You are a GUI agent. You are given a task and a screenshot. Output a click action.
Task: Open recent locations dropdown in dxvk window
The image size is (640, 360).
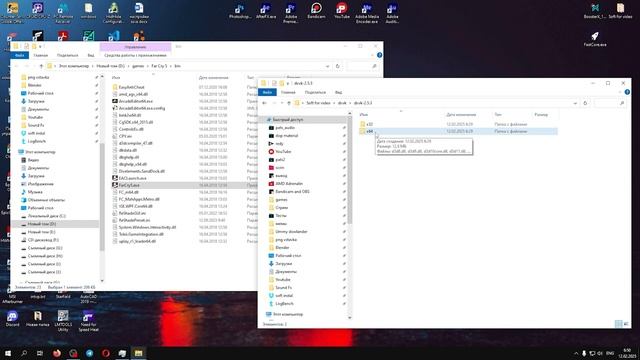pyautogui.click(x=282, y=103)
